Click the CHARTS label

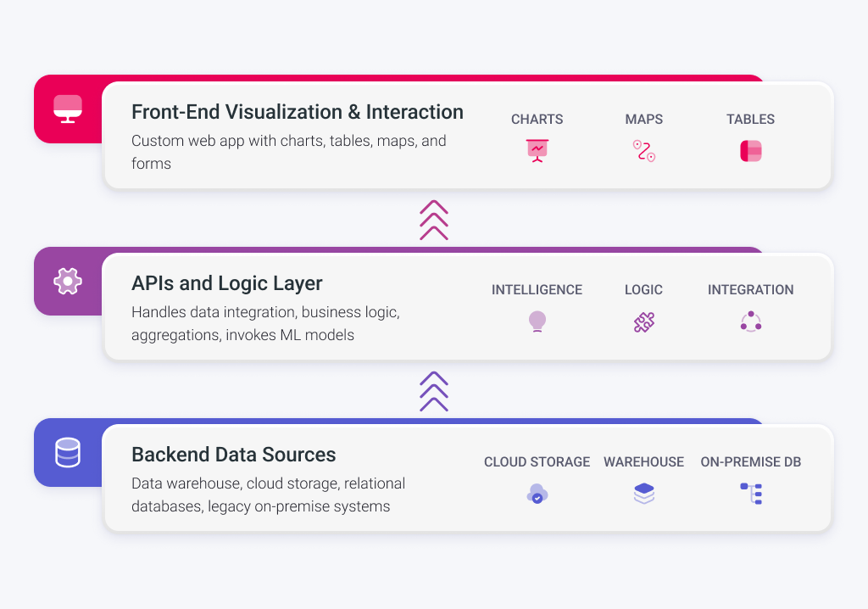537,120
